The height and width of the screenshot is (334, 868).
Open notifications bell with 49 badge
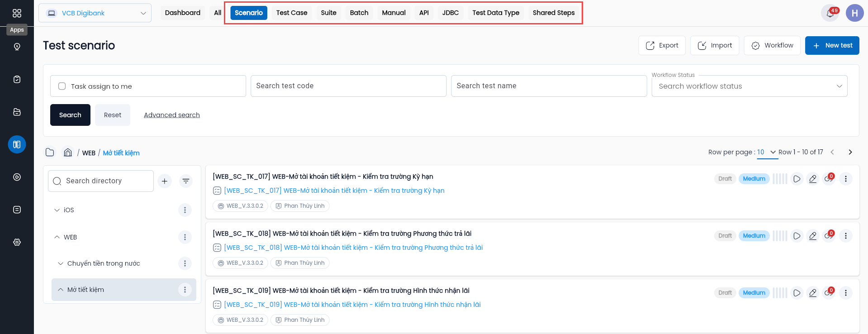[x=830, y=13]
